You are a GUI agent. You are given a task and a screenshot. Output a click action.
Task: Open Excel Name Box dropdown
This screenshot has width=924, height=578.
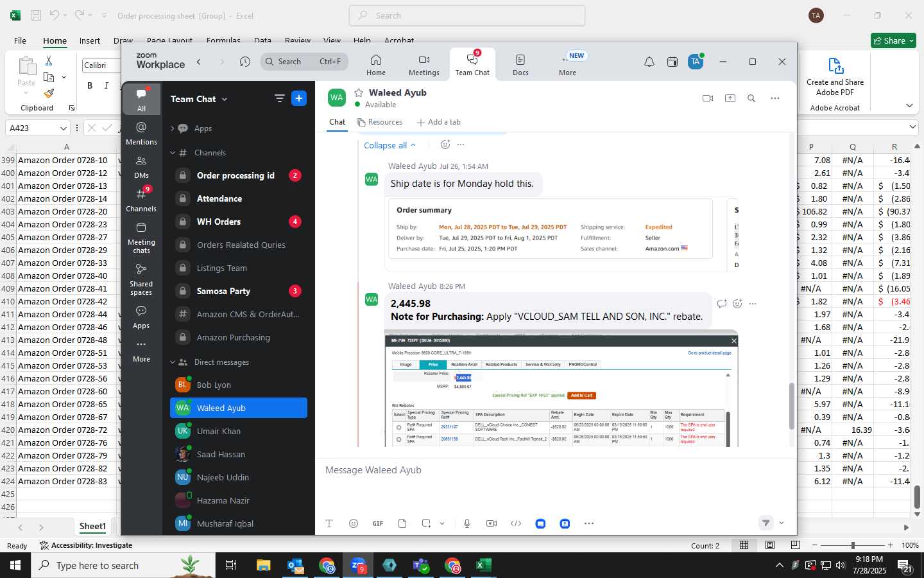pos(63,128)
